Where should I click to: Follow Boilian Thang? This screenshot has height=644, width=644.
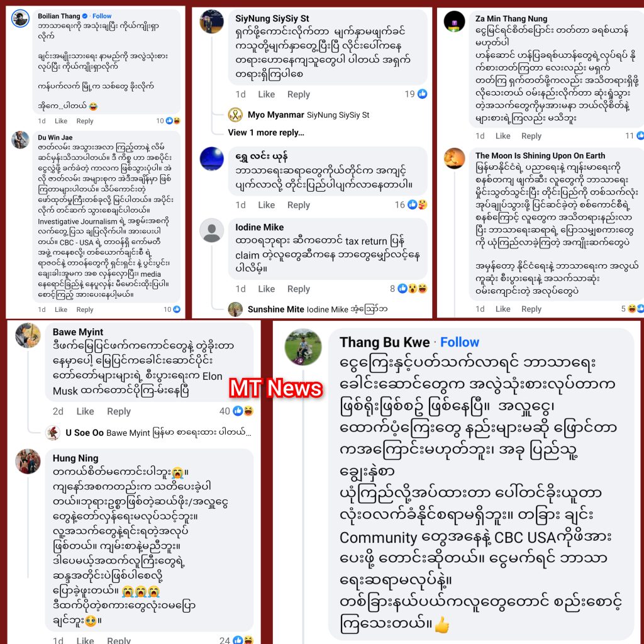(x=102, y=16)
